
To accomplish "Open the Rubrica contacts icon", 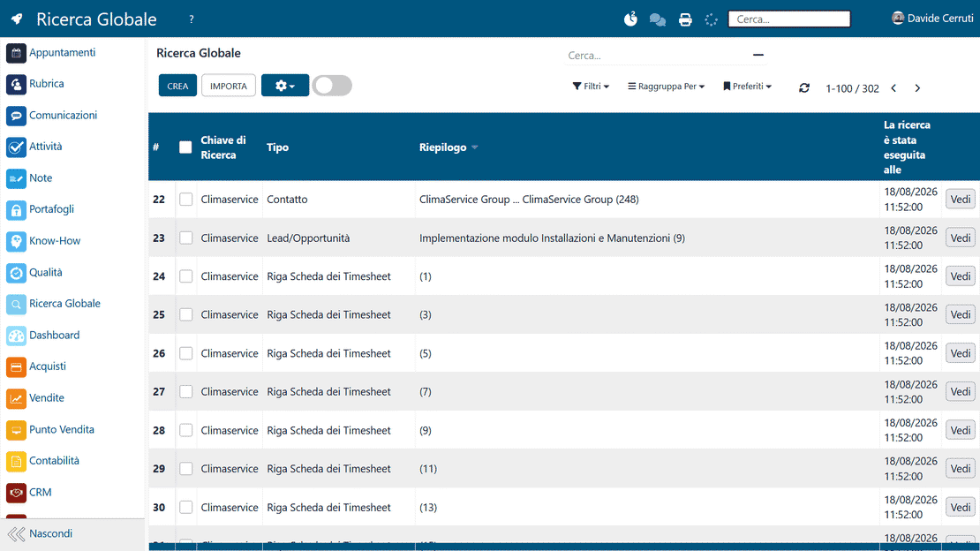I will coord(16,84).
